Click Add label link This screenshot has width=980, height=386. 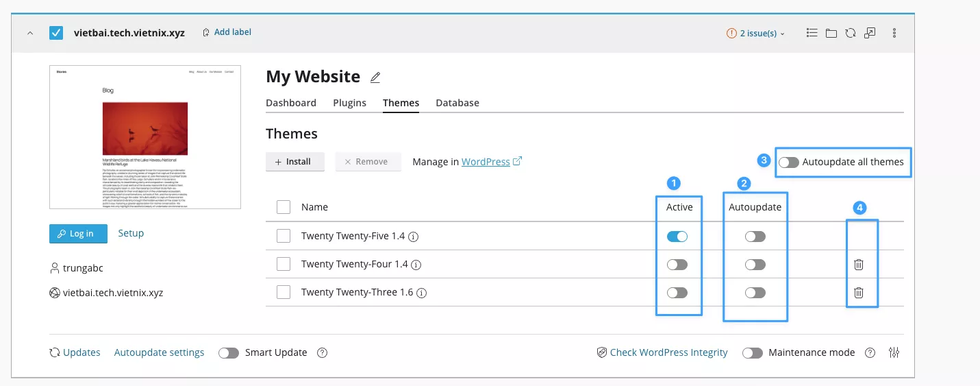coord(227,32)
